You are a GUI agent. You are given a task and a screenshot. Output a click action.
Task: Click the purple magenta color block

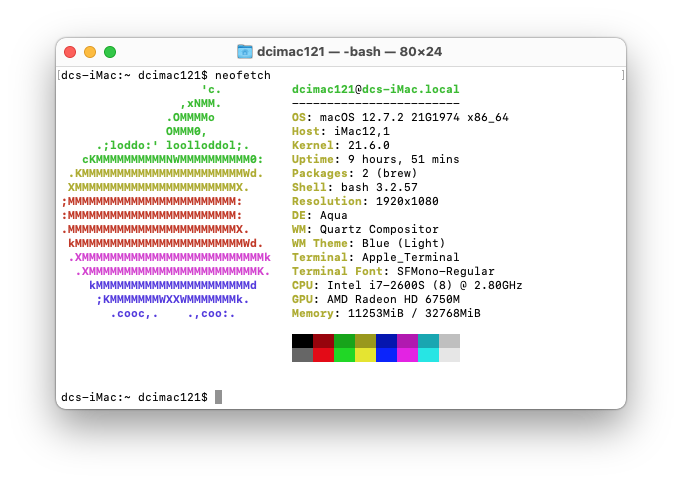(408, 341)
